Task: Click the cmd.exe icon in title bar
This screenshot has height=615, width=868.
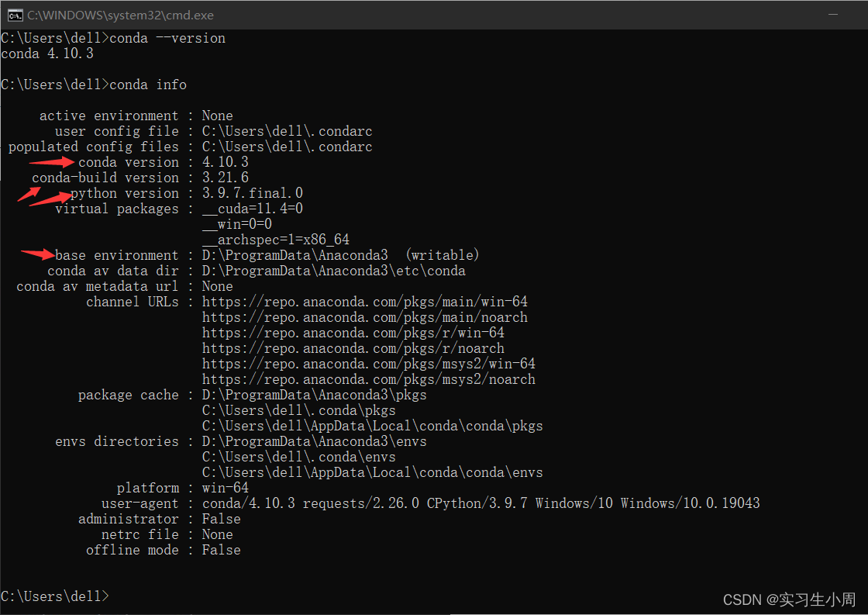Action: pyautogui.click(x=14, y=15)
